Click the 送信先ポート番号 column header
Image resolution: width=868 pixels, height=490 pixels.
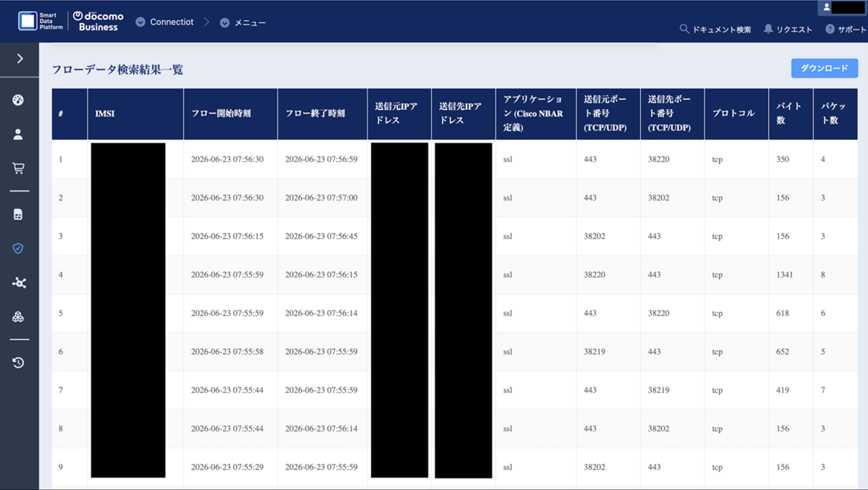[672, 114]
